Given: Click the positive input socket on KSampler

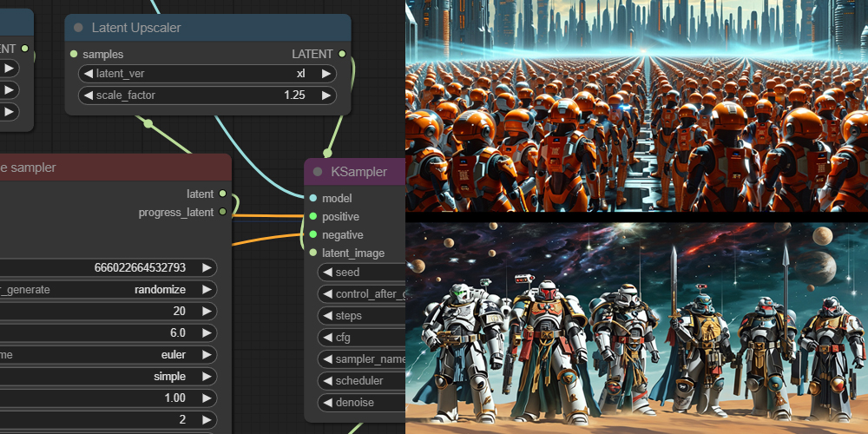Looking at the screenshot, I should [x=313, y=216].
